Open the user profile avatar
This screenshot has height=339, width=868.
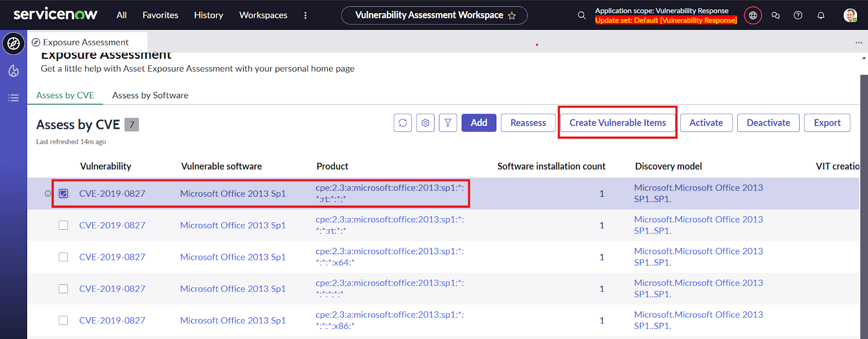click(x=850, y=15)
